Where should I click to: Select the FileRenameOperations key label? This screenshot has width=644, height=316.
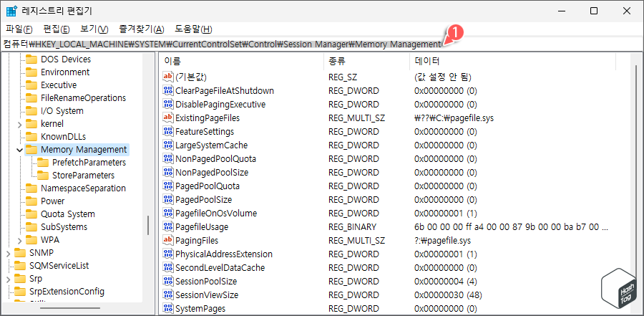[x=84, y=98]
